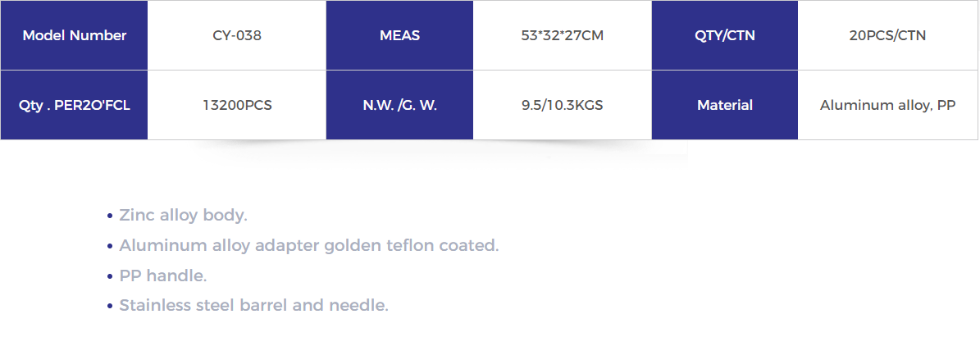The image size is (980, 337).
Task: Click the Stainless steel barrel and needle line
Action: coord(254,306)
